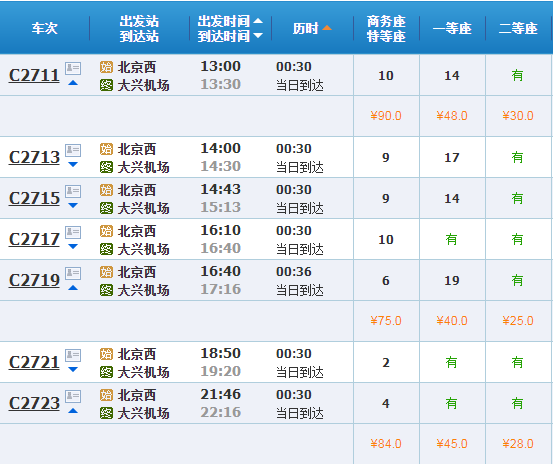Image resolution: width=553 pixels, height=465 pixels.
Task: Select 商务座 price ¥90.0
Action: point(386,116)
